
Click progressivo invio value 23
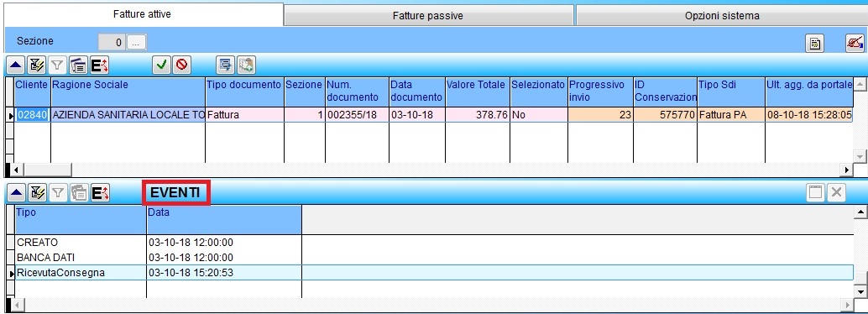[x=600, y=115]
